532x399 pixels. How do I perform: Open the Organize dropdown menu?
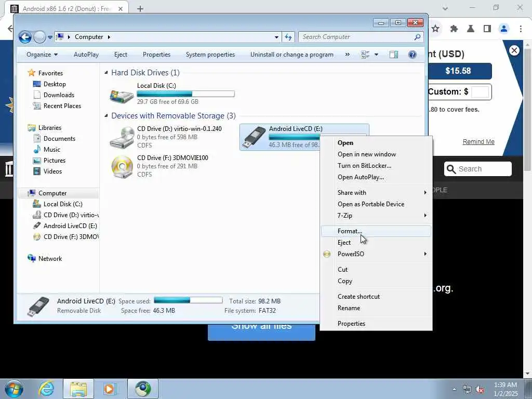click(42, 55)
